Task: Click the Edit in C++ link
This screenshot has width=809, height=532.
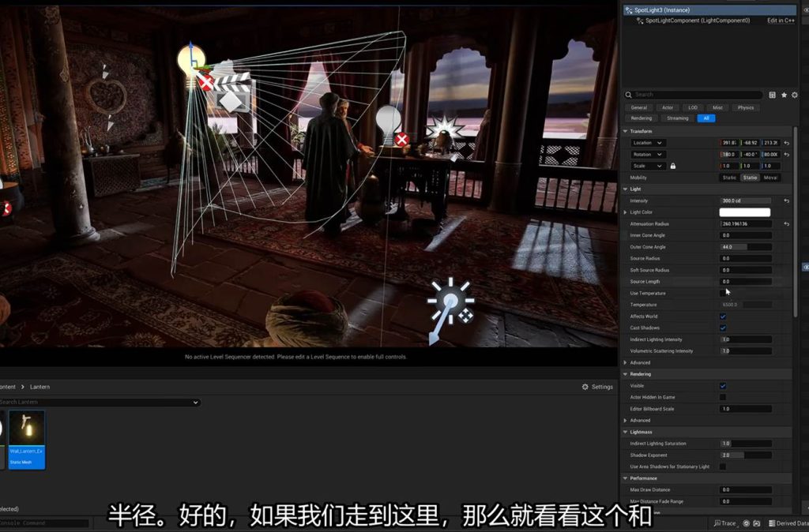Action: 780,21
